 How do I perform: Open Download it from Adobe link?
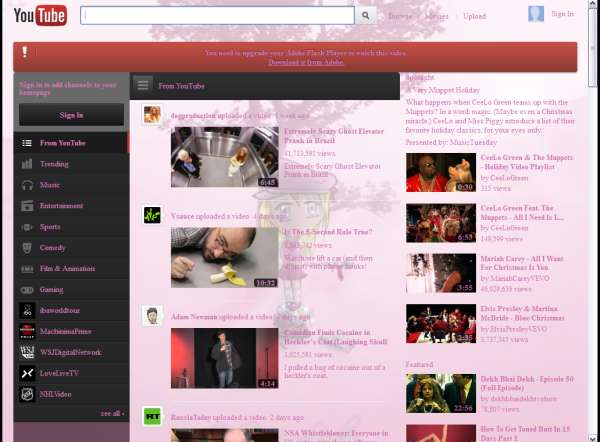pos(306,62)
